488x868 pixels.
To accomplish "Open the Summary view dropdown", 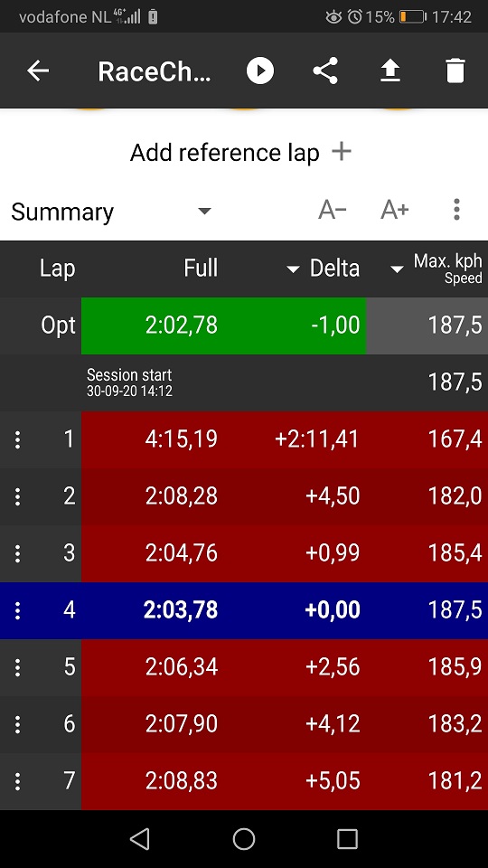I will click(110, 212).
